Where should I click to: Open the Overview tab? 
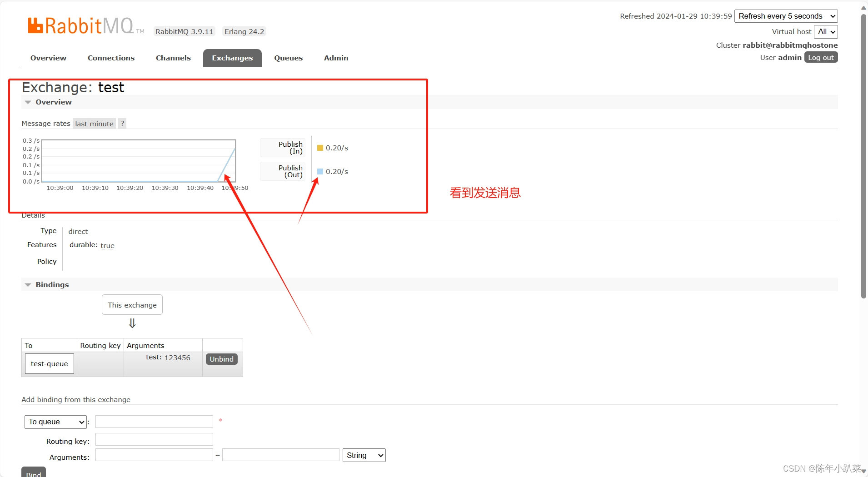point(48,58)
